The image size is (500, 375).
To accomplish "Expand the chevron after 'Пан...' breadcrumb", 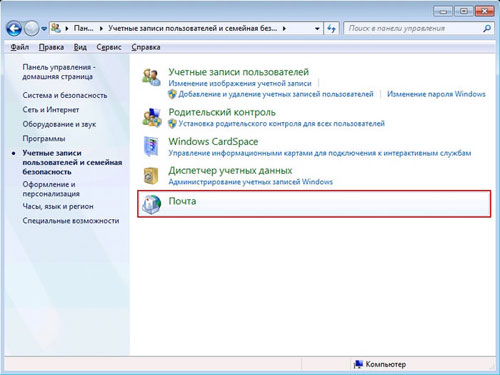I will click(x=101, y=29).
